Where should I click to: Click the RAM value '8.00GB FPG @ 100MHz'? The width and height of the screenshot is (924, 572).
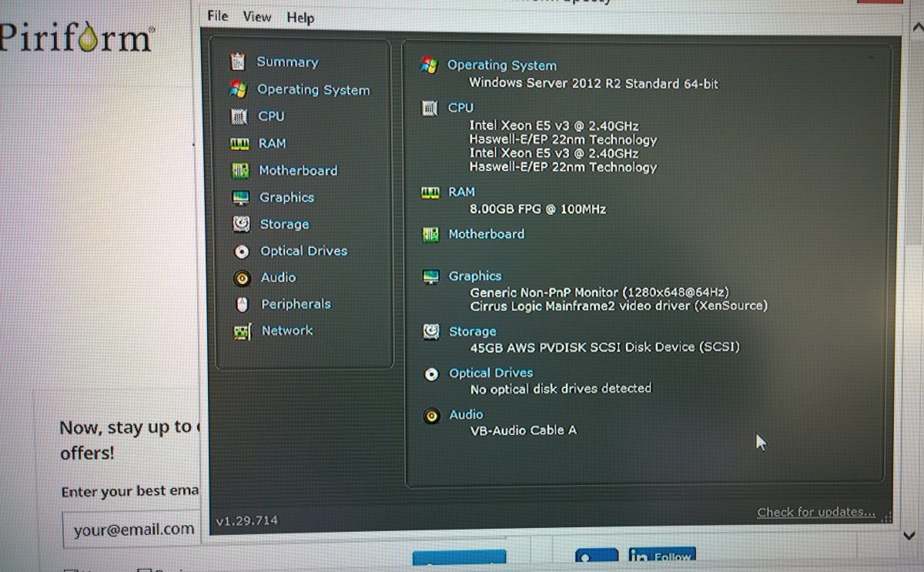pos(537,209)
